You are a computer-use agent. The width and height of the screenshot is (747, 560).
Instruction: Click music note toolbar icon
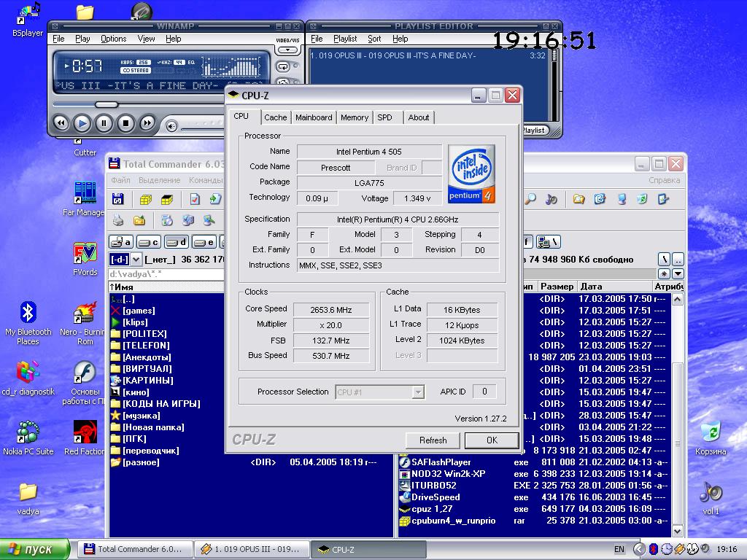[551, 199]
